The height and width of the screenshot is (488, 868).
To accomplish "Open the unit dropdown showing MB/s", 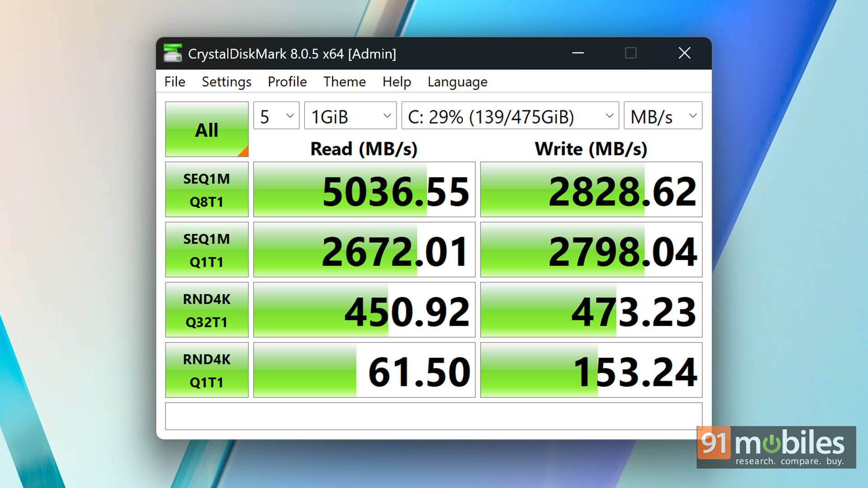I will click(x=663, y=116).
